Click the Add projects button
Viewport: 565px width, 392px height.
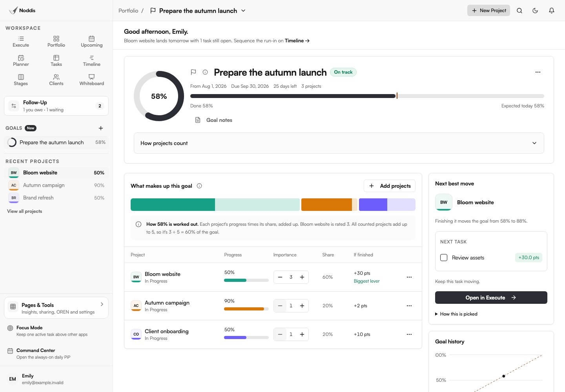(x=390, y=186)
